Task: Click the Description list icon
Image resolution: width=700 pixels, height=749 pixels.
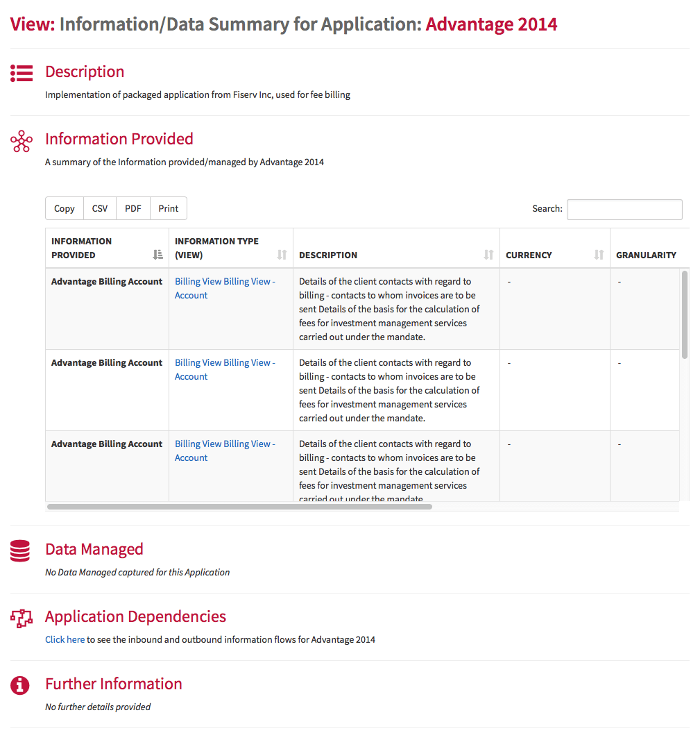Action: coord(22,73)
